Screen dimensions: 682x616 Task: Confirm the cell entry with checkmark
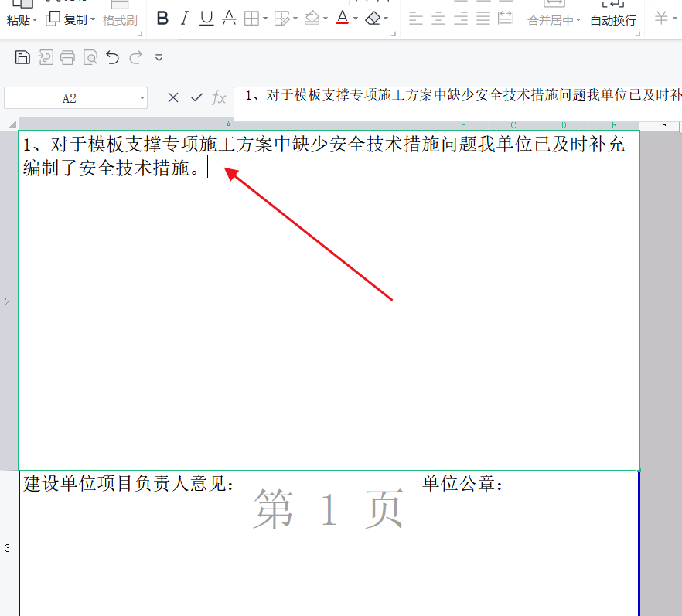(x=196, y=97)
